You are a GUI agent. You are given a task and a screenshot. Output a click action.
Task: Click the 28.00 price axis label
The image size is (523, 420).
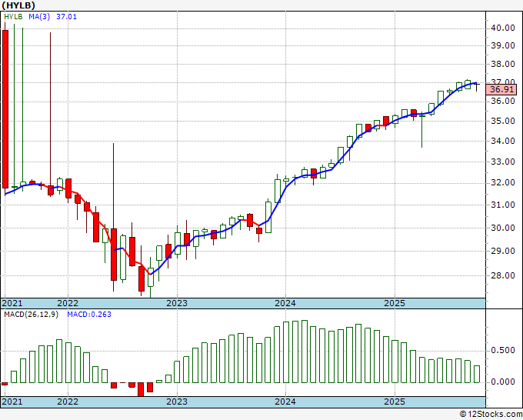point(503,275)
